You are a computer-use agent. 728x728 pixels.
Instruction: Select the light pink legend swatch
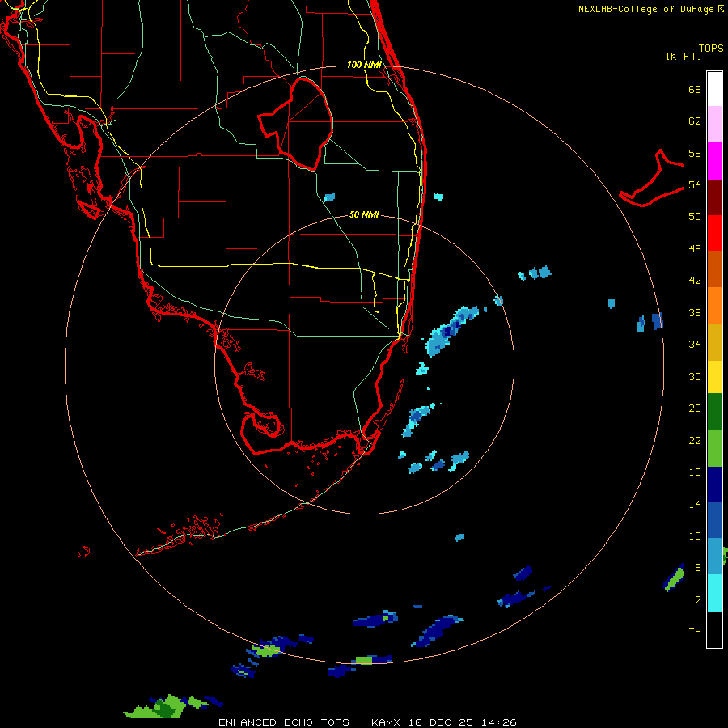(714, 125)
